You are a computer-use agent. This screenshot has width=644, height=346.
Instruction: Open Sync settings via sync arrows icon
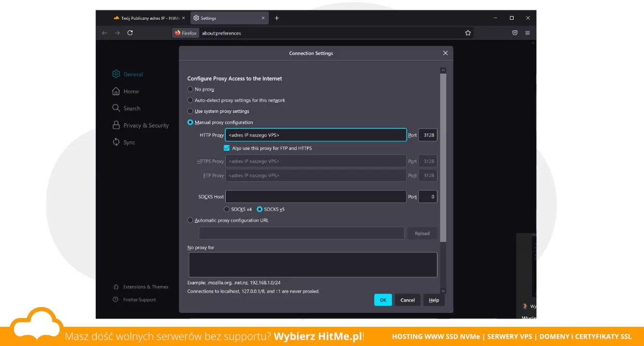tap(116, 142)
